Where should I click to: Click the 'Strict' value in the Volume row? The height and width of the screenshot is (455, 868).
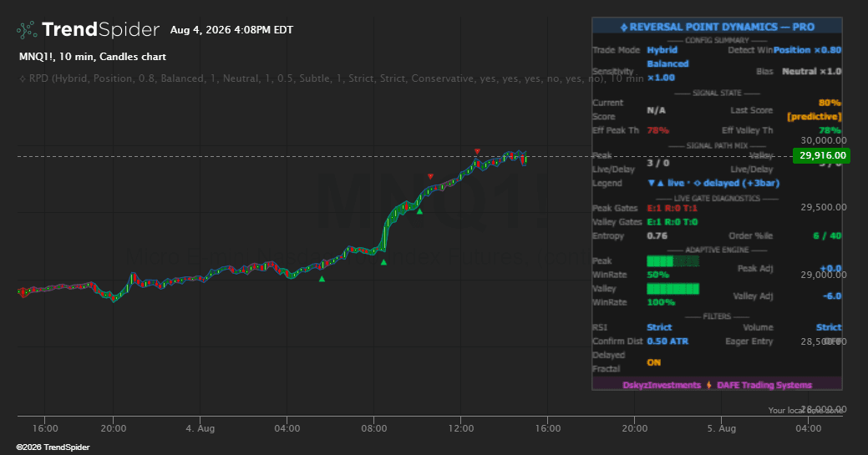pos(829,327)
